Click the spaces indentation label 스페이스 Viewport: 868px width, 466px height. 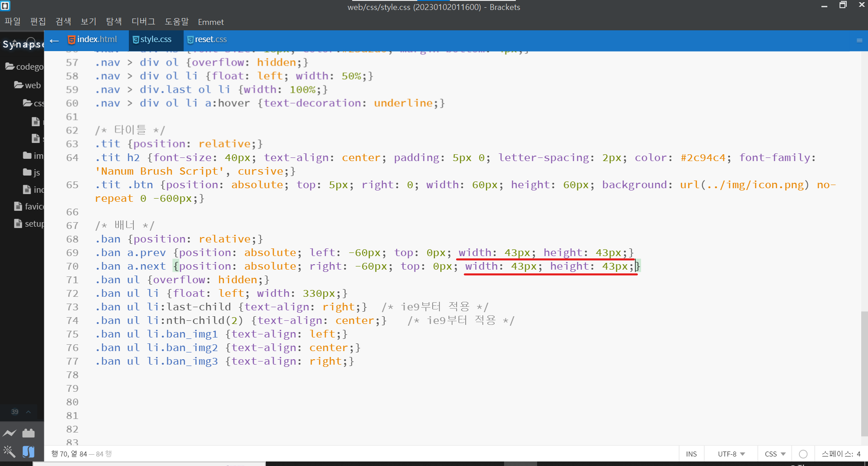(x=837, y=454)
